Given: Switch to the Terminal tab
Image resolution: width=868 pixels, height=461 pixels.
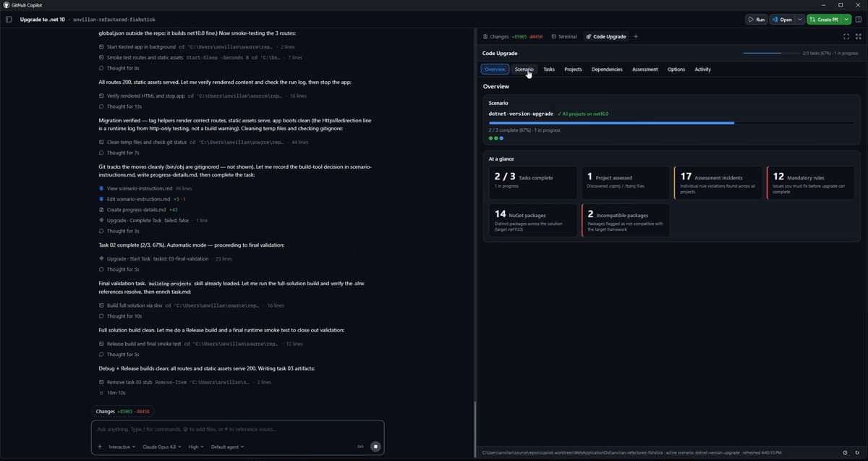Looking at the screenshot, I should [564, 36].
